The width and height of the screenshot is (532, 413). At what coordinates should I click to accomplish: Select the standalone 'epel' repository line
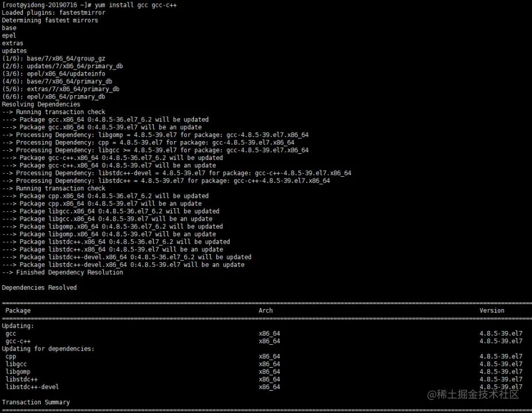9,36
